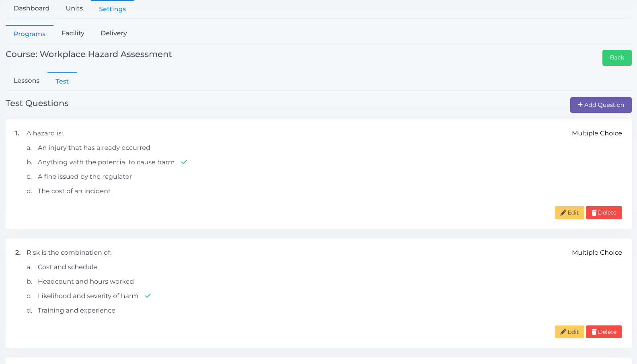Click pencil icon on question 1 Edit
The image size is (637, 364).
563,213
